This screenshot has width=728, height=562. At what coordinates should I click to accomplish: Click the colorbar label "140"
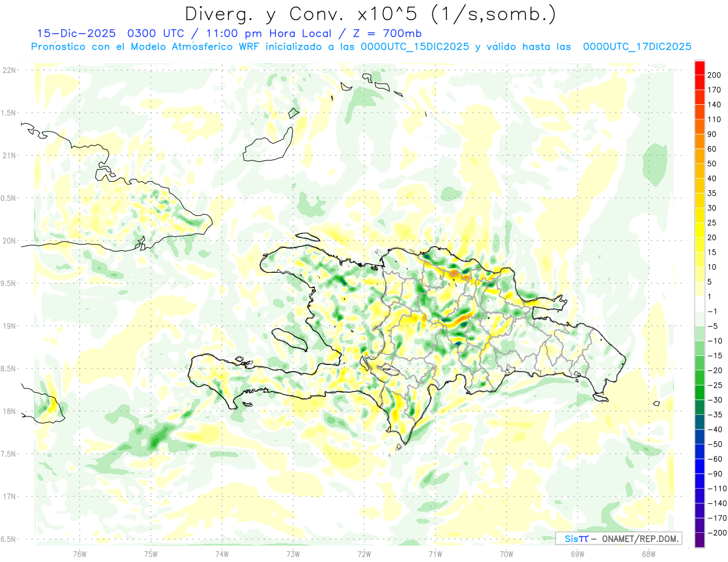[714, 104]
